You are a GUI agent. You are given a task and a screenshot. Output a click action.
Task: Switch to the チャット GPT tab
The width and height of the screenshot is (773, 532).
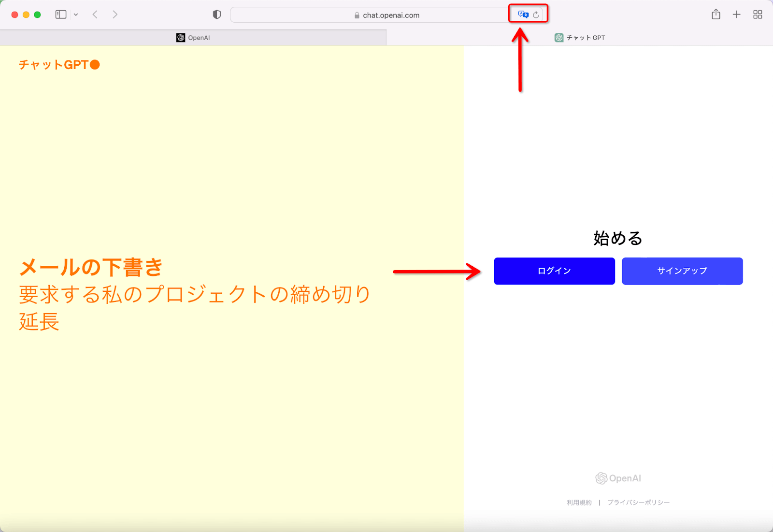point(580,38)
